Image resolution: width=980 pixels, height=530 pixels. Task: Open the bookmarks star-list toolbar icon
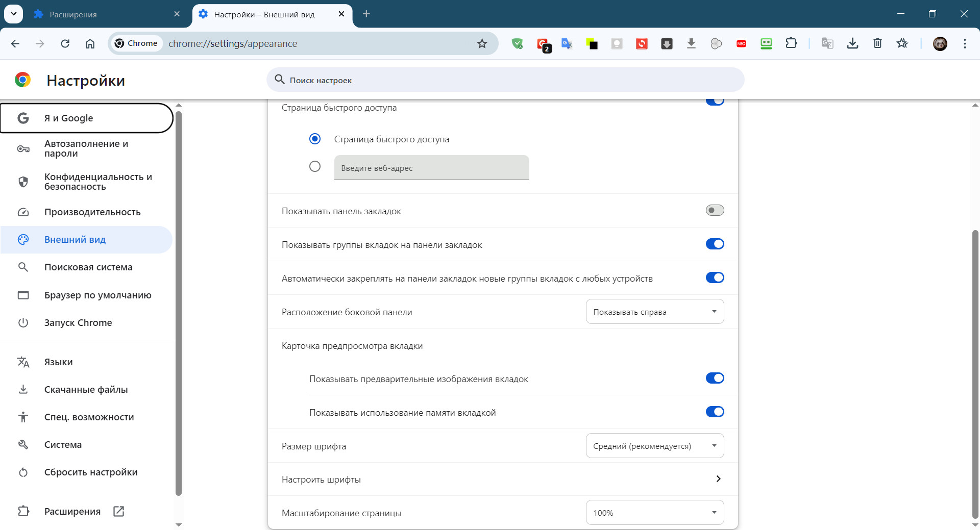(x=902, y=43)
